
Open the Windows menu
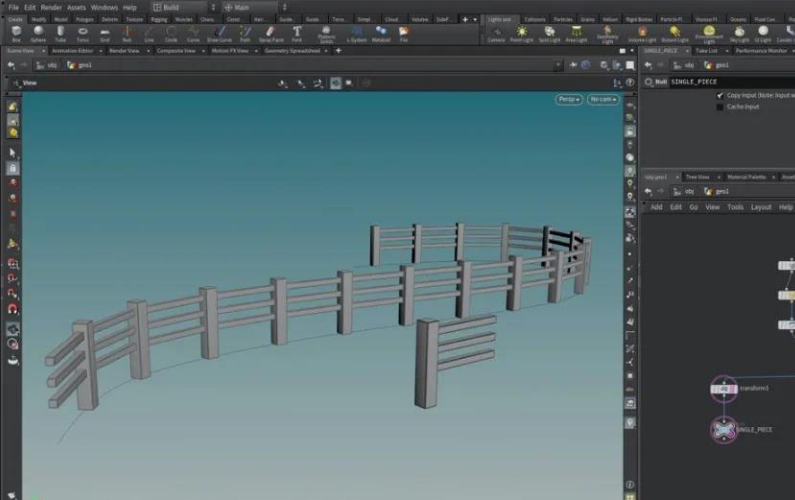click(x=104, y=8)
